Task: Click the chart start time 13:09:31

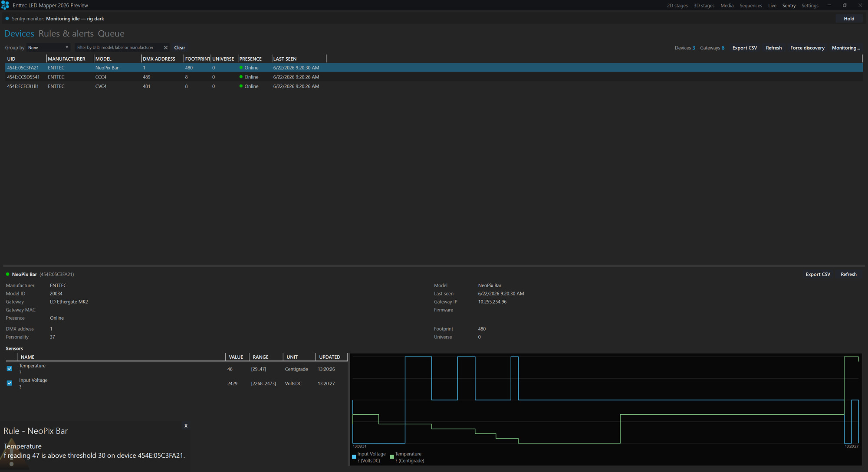Action: tap(359, 446)
